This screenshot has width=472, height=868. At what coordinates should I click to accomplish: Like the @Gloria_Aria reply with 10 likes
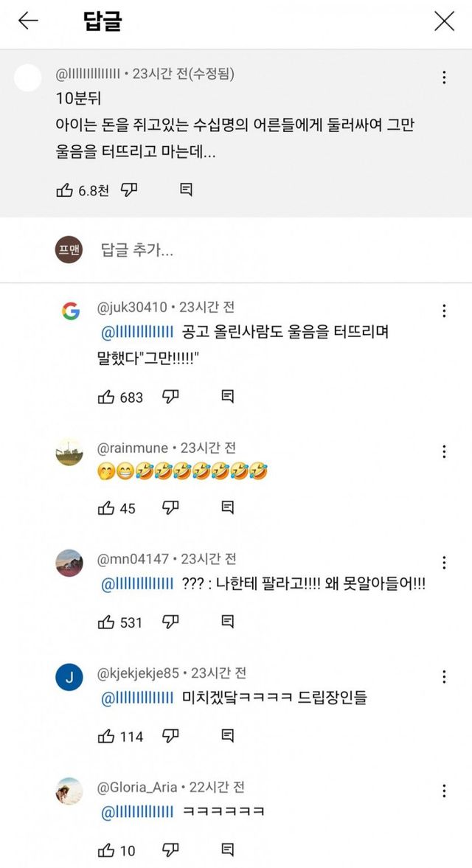(106, 850)
